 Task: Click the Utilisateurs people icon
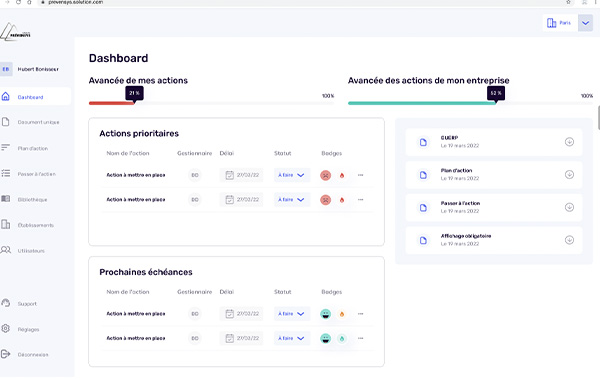(5, 250)
